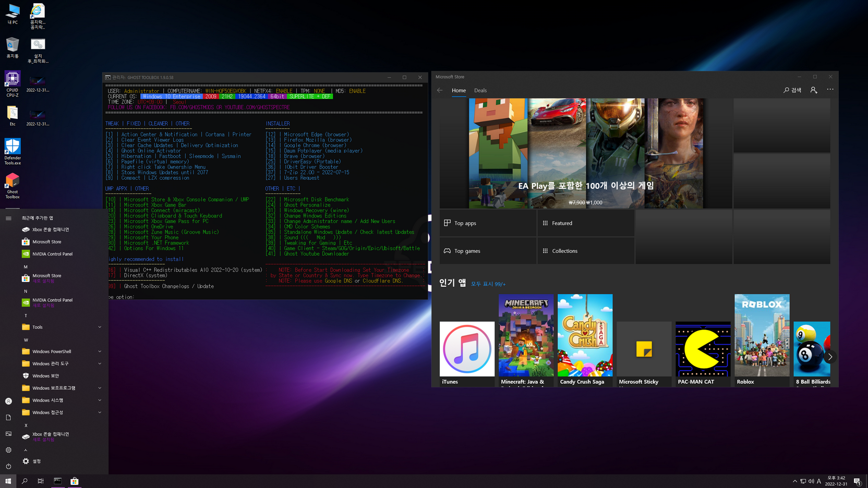Open the Candy Crush Saga tile

click(585, 340)
